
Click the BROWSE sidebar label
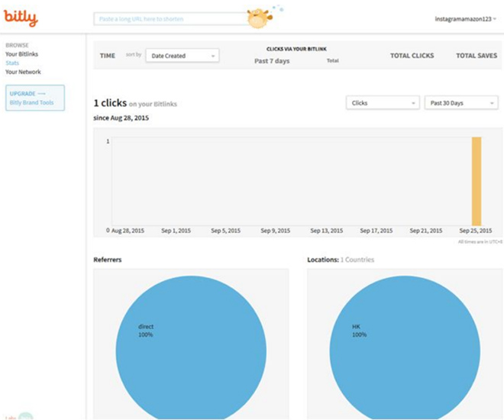click(x=17, y=45)
